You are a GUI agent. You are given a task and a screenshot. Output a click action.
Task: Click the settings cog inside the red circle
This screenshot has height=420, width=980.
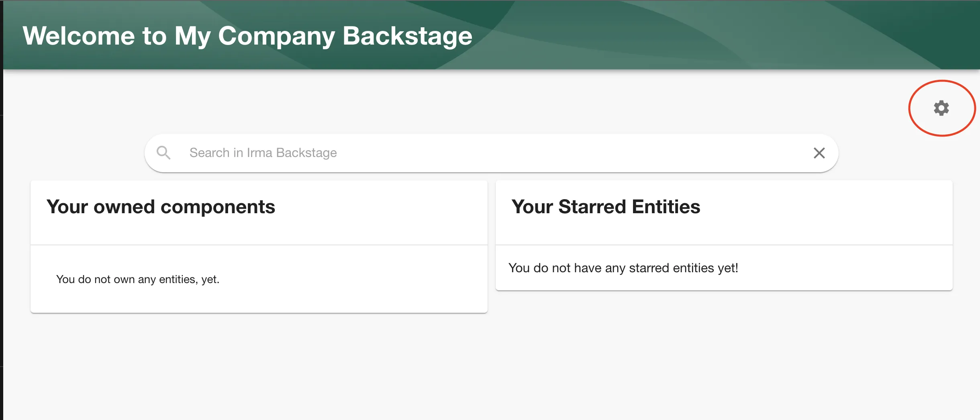point(941,108)
